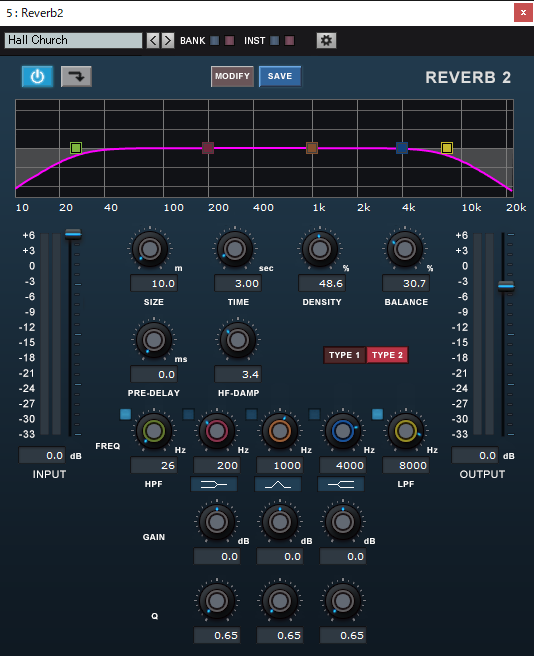The image size is (534, 656).
Task: Click the gain knob for 4000 Hz band
Action: pyautogui.click(x=343, y=522)
